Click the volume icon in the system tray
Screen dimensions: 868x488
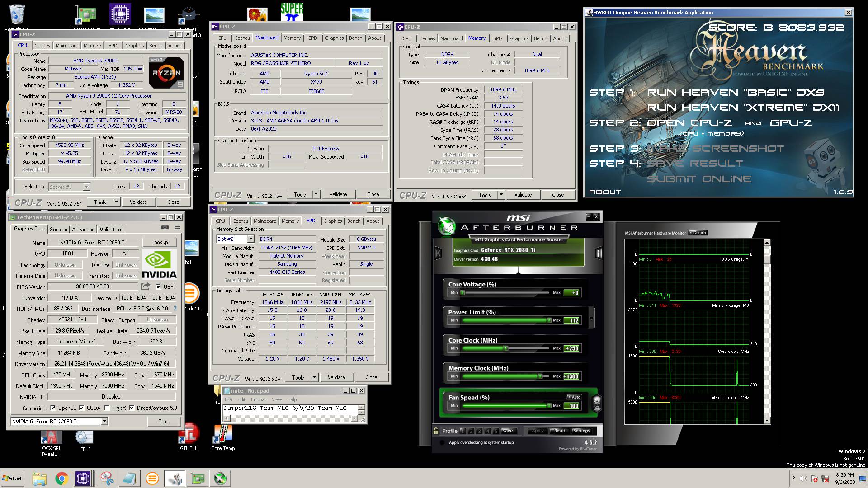click(803, 479)
